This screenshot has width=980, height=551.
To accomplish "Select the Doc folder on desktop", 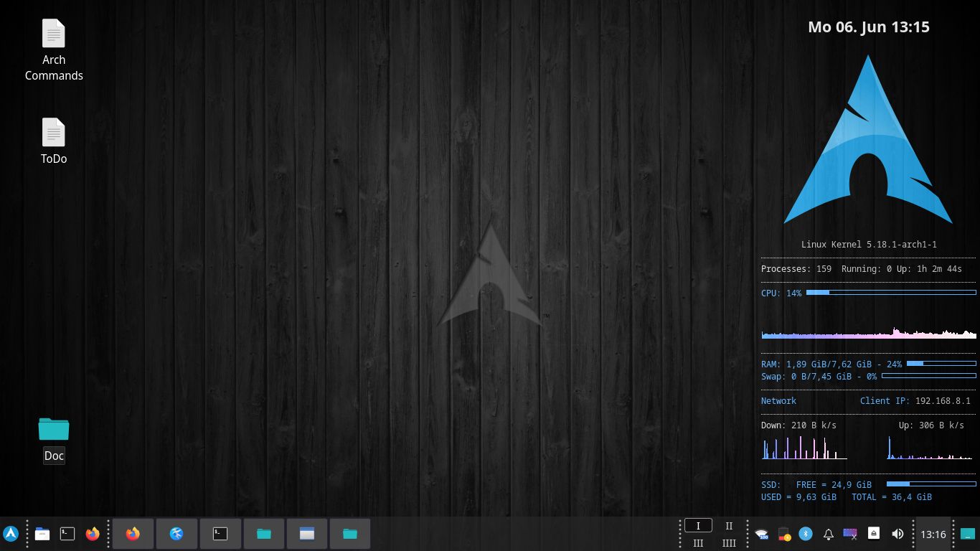I will [54, 440].
